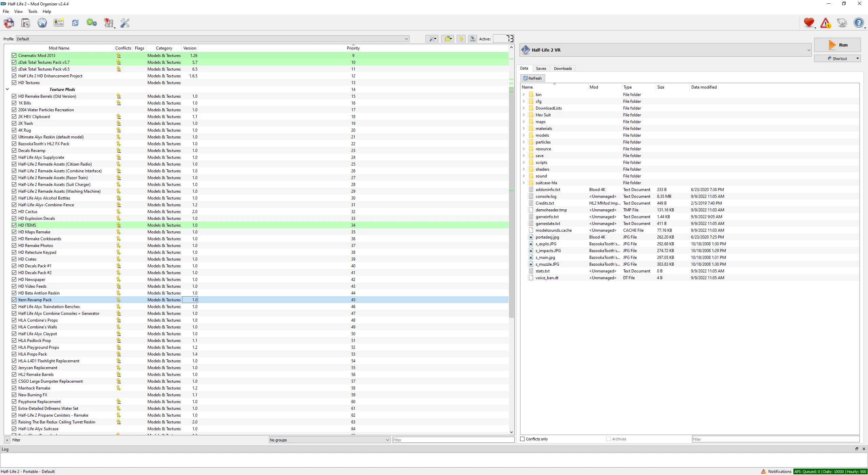This screenshot has height=475, width=868.
Task: Open Settings wrench and screwdriver icon
Action: tap(125, 23)
